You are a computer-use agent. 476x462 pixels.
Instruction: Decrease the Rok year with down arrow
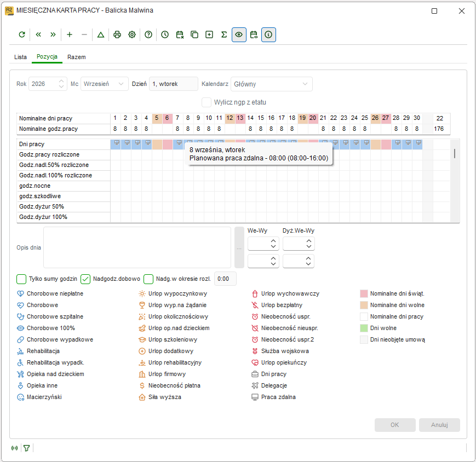[x=61, y=86]
